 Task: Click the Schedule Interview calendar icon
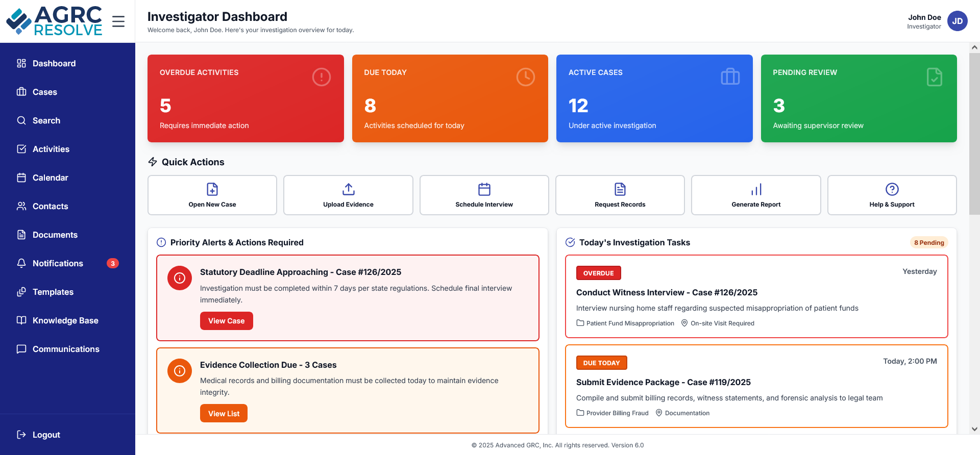pyautogui.click(x=484, y=189)
